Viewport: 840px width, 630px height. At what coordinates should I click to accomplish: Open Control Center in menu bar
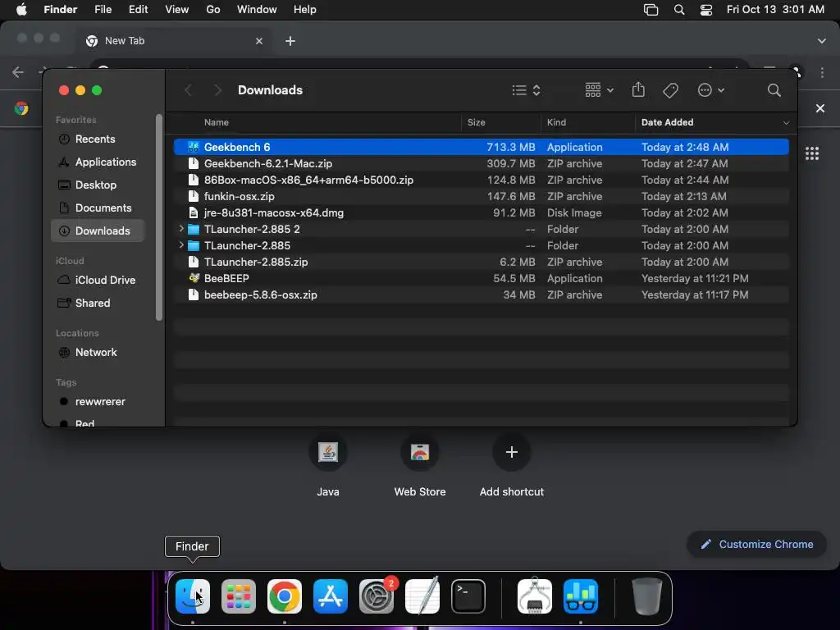pos(706,10)
